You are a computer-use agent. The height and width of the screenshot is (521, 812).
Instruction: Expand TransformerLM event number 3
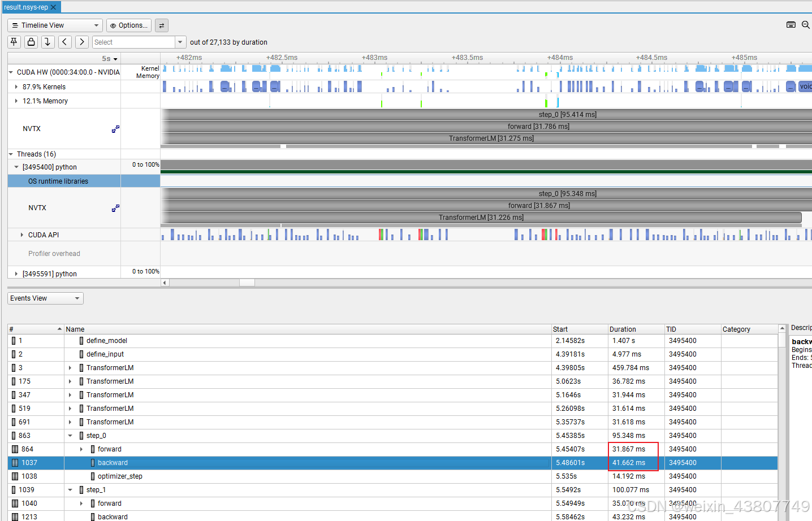(x=70, y=368)
